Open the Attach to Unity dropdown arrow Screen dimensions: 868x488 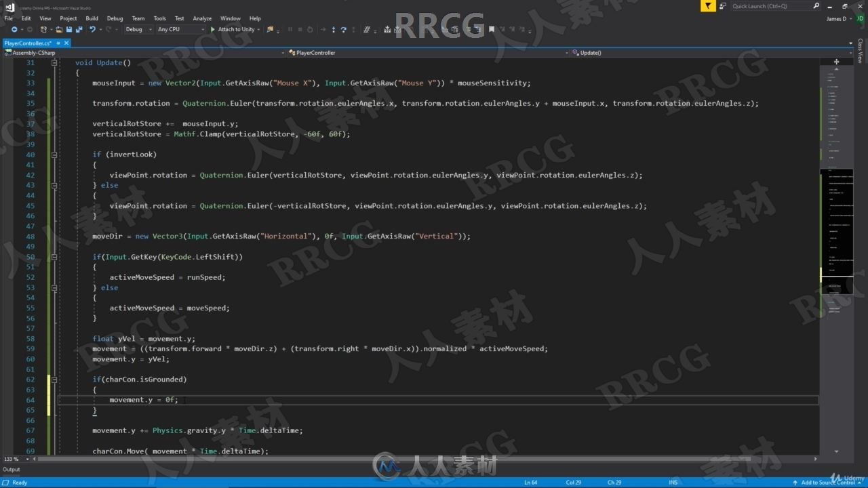pos(258,29)
